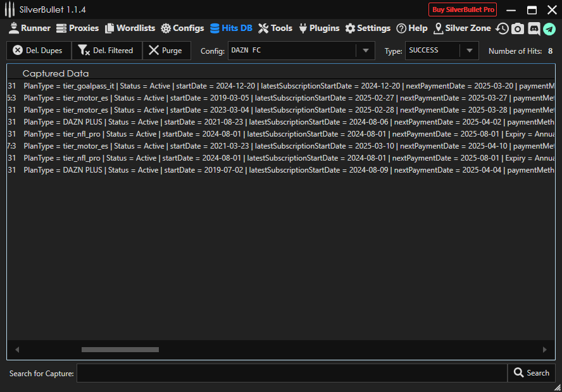Click the Del. Filtered button
Screen dimensions: 562x392
pyautogui.click(x=107, y=51)
